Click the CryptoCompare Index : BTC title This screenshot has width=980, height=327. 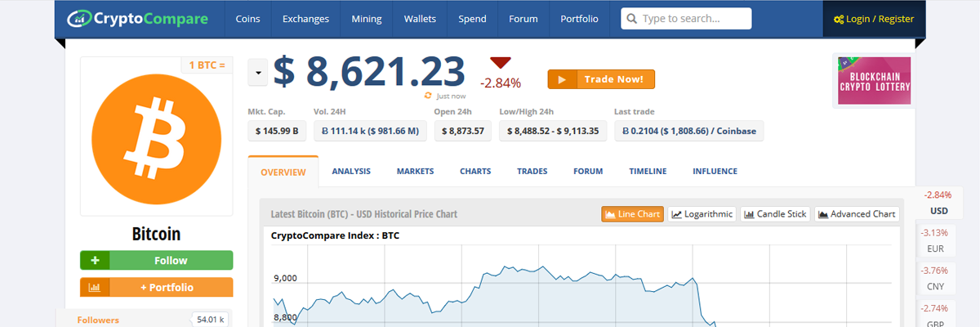(x=336, y=235)
